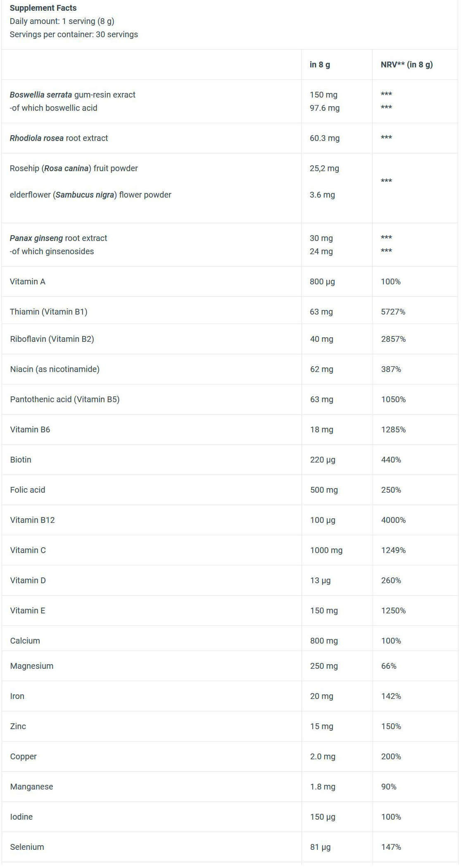Click the Servings per container line
Viewport: 461px width, 868px height.
(x=74, y=34)
